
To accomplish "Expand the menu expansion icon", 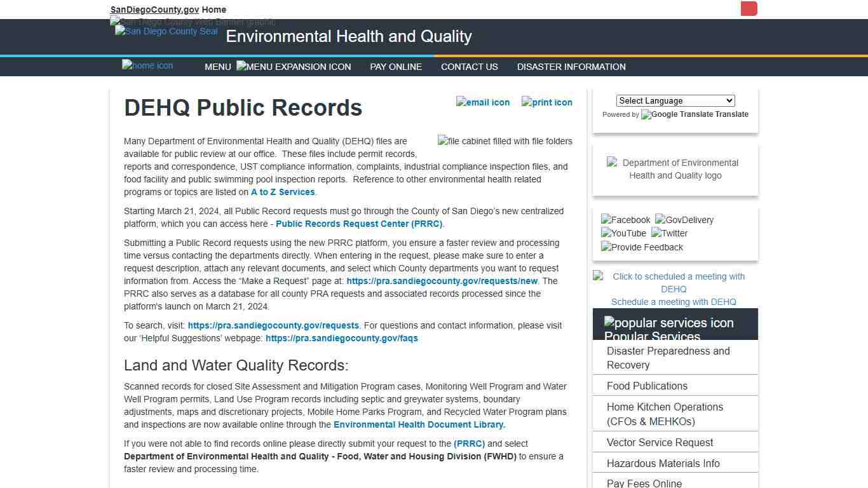I will click(x=294, y=66).
